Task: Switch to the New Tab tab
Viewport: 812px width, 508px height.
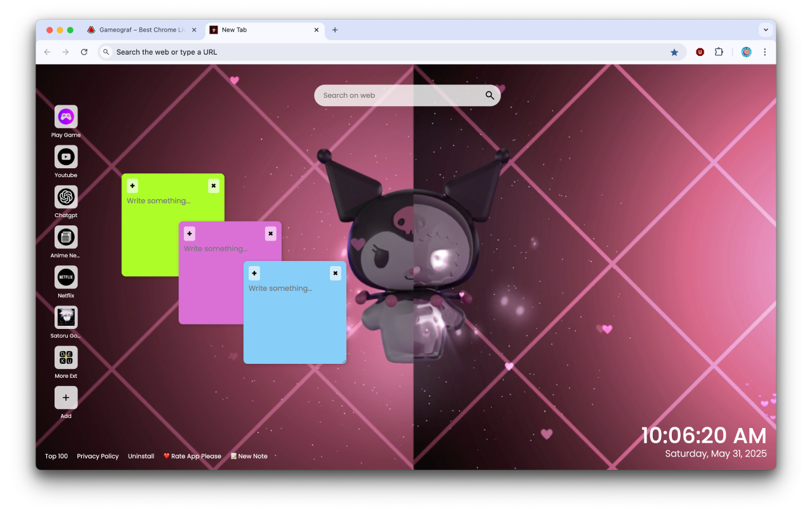Action: point(265,30)
